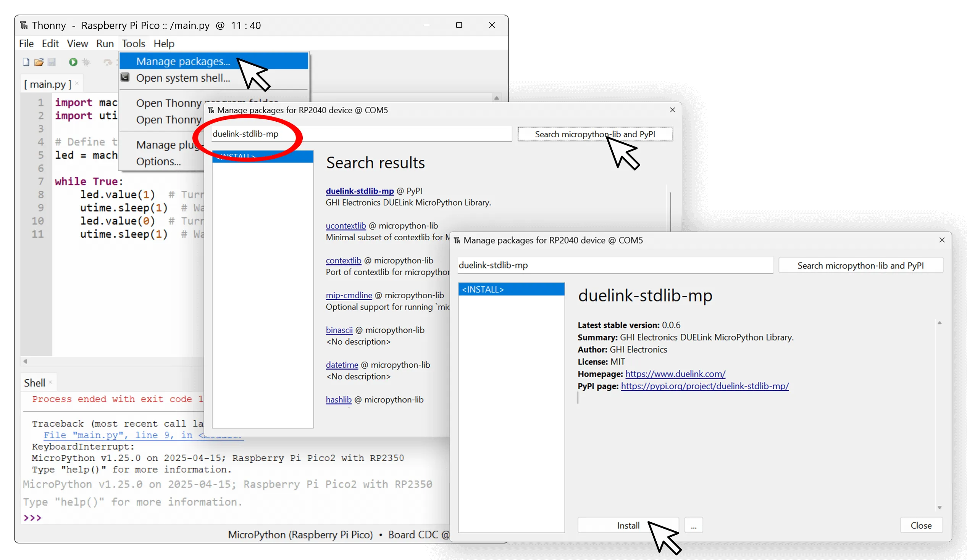Follow the ucontextlib search result link
This screenshot has height=560, width=967.
click(x=345, y=225)
